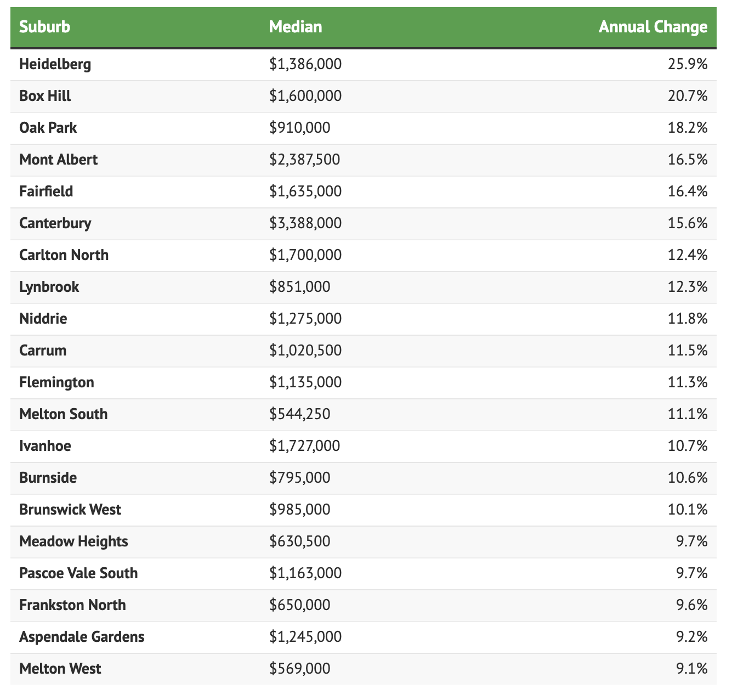Select the Meadow Heights suburb name

tap(73, 541)
